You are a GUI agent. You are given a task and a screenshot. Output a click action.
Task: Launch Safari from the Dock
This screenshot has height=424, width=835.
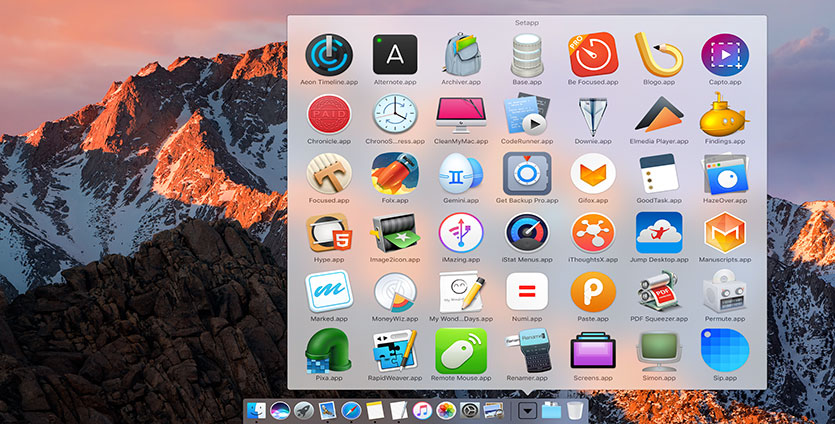pyautogui.click(x=350, y=410)
